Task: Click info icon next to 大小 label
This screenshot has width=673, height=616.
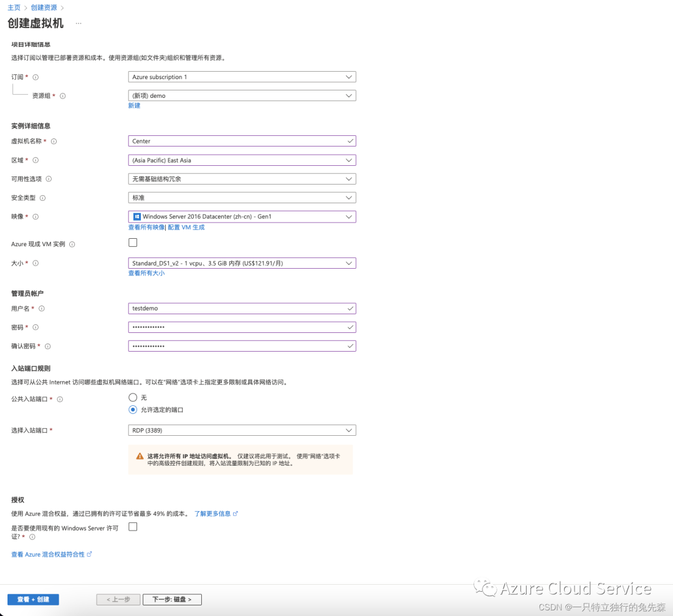Action: tap(36, 263)
